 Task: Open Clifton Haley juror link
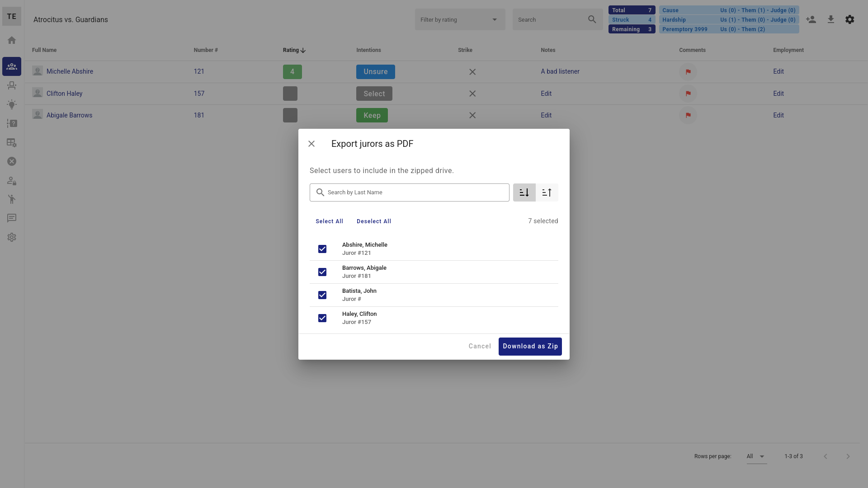(x=65, y=94)
